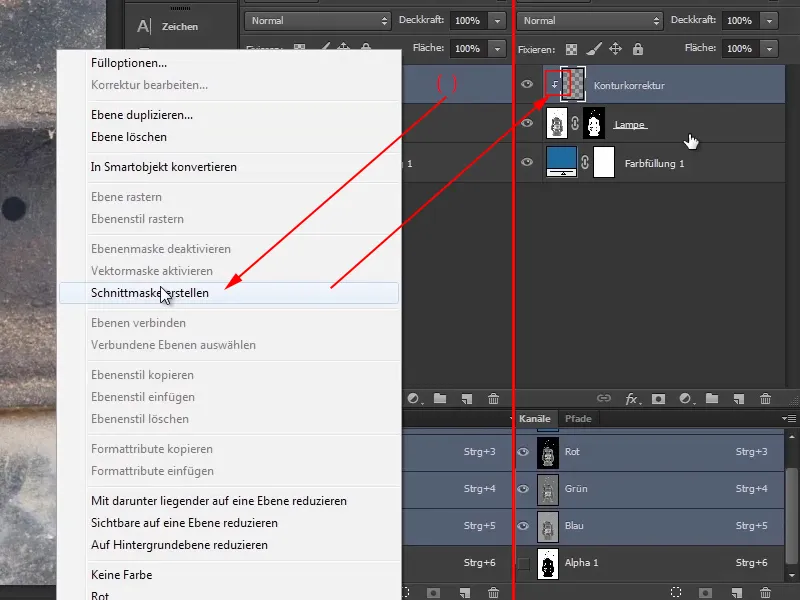Hide the Lampe layer via eye icon
The image size is (800, 600).
point(527,123)
